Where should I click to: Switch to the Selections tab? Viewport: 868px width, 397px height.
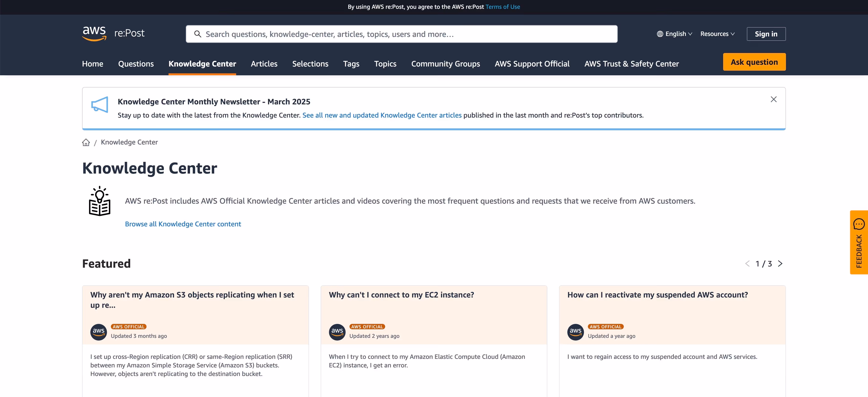pyautogui.click(x=310, y=64)
